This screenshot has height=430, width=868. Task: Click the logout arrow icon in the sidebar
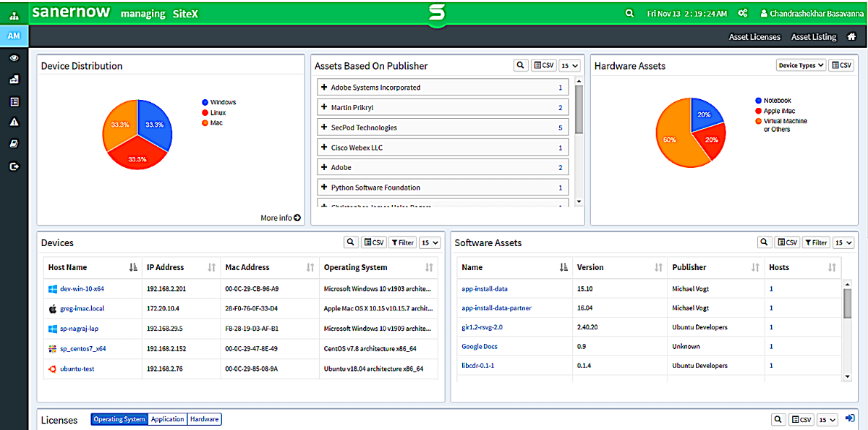pos(14,166)
